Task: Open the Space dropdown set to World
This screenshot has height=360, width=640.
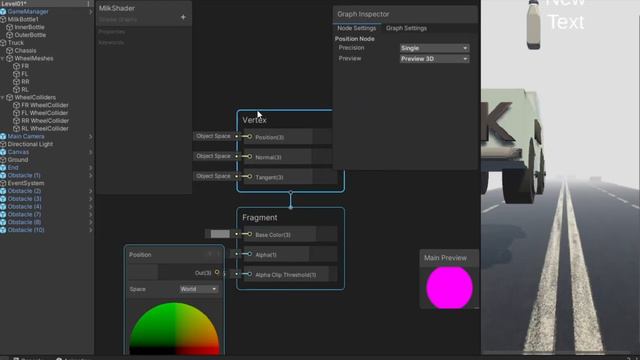Action: pyautogui.click(x=199, y=289)
